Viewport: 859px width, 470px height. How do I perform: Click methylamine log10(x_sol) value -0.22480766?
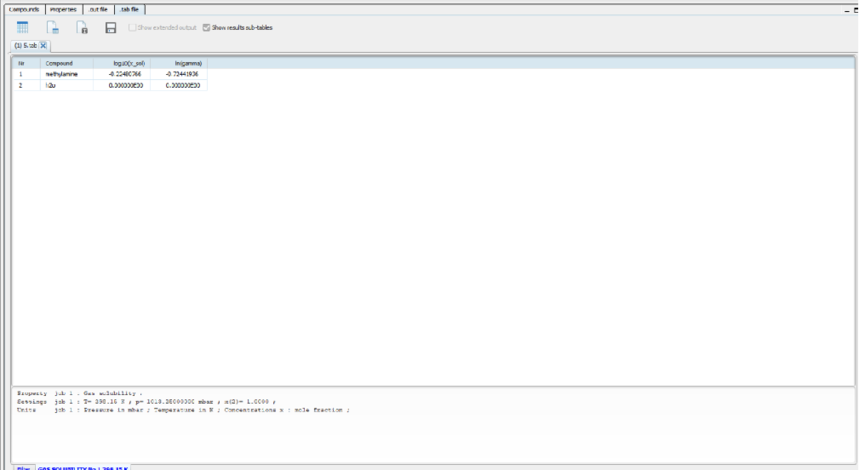pos(122,74)
